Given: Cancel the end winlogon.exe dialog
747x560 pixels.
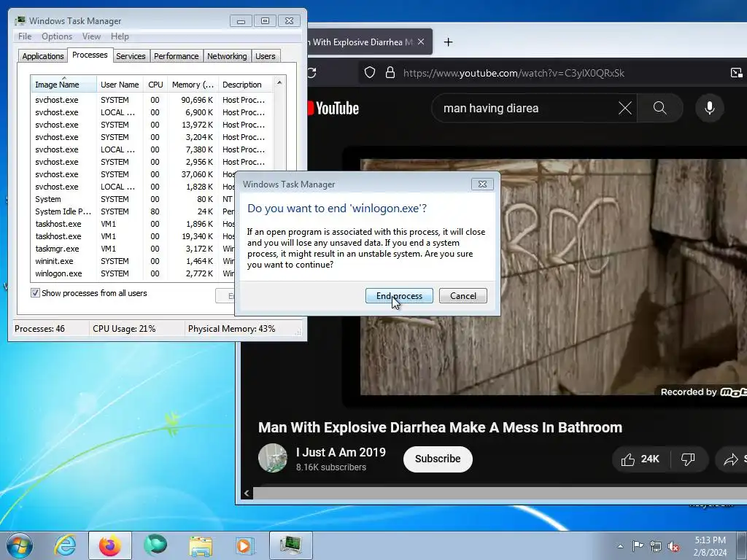Looking at the screenshot, I should click(463, 296).
